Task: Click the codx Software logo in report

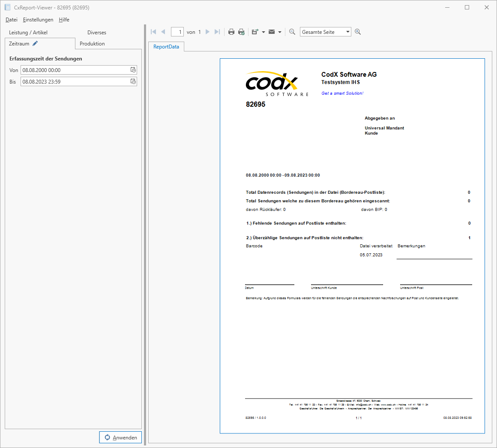Action: pos(277,84)
